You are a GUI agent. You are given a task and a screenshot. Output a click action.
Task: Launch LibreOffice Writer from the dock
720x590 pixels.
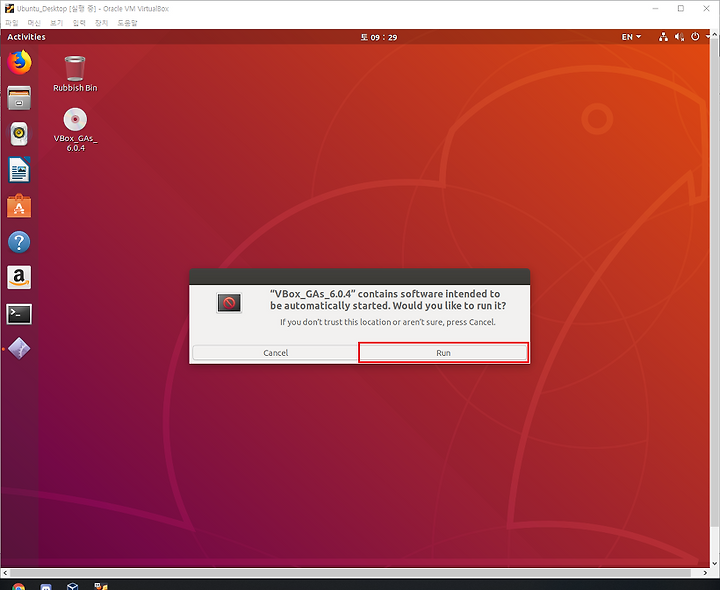pyautogui.click(x=19, y=169)
